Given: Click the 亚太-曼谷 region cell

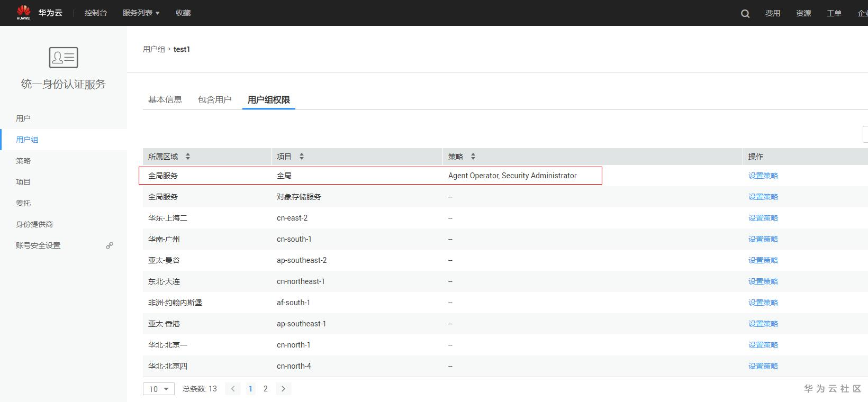Looking at the screenshot, I should pyautogui.click(x=164, y=260).
